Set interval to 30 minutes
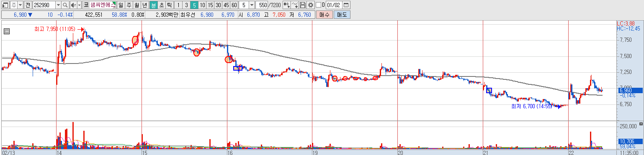Viewport: 644px width, 155px height. tap(218, 5)
